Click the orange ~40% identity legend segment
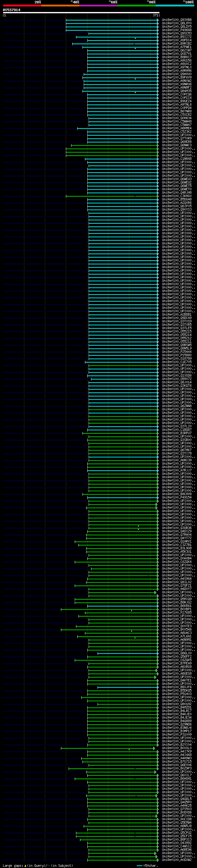197x868 pixels. [60, 6]
